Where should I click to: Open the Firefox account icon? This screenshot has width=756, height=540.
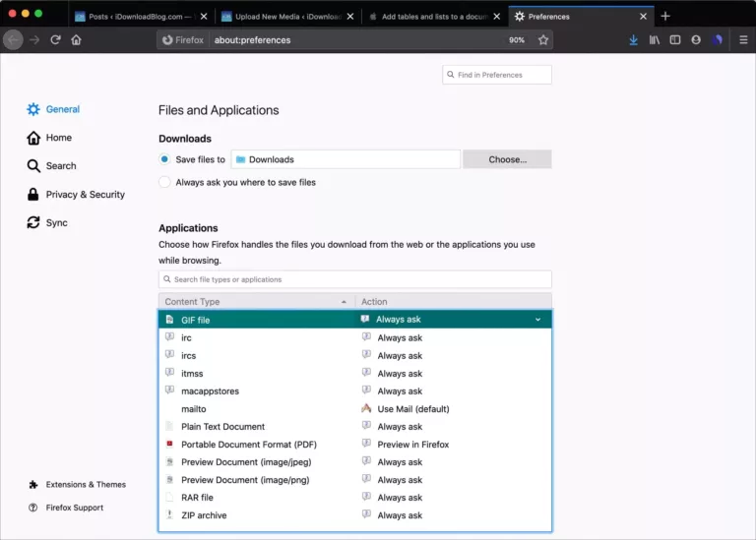tap(696, 40)
